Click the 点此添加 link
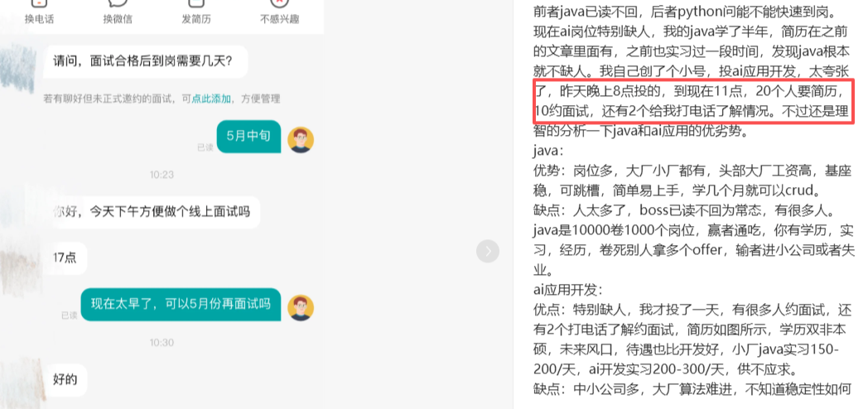Viewport: 868px width, 409px height. (x=211, y=99)
